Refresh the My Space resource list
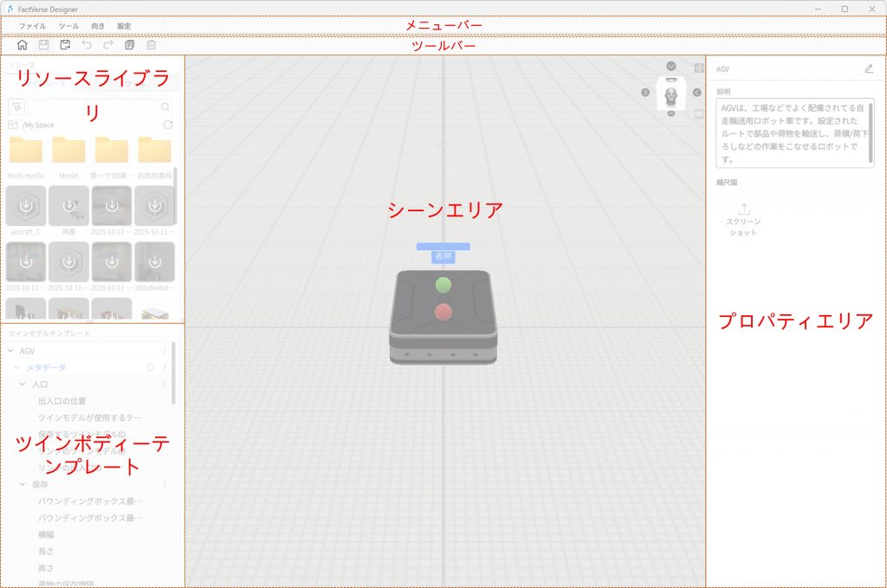This screenshot has width=887, height=588. 168,125
